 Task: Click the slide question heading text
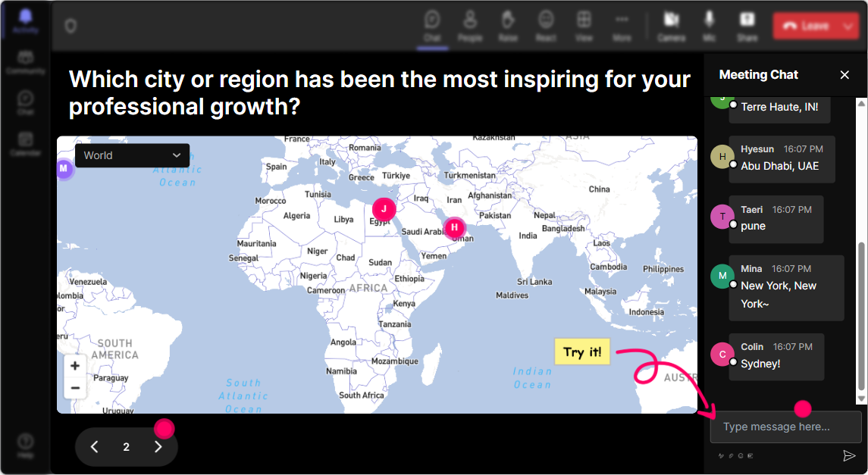tap(379, 93)
